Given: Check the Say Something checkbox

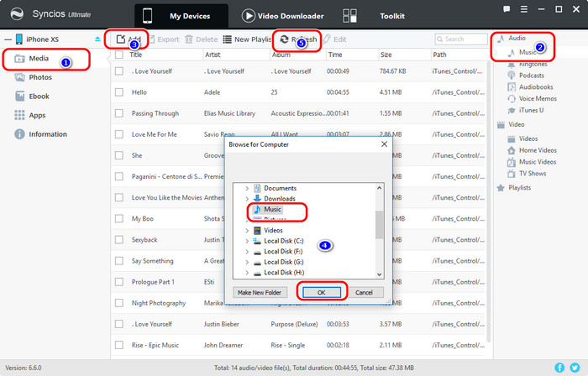Looking at the screenshot, I should 119,261.
